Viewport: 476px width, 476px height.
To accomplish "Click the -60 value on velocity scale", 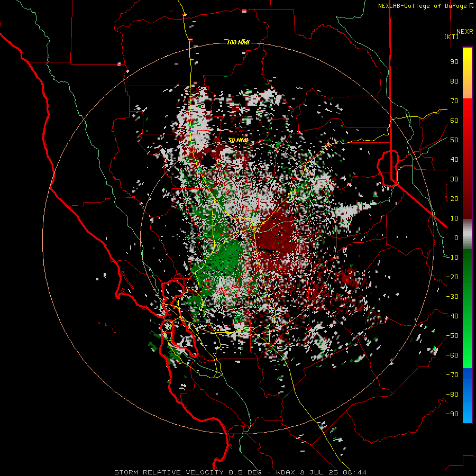I will [x=452, y=355].
